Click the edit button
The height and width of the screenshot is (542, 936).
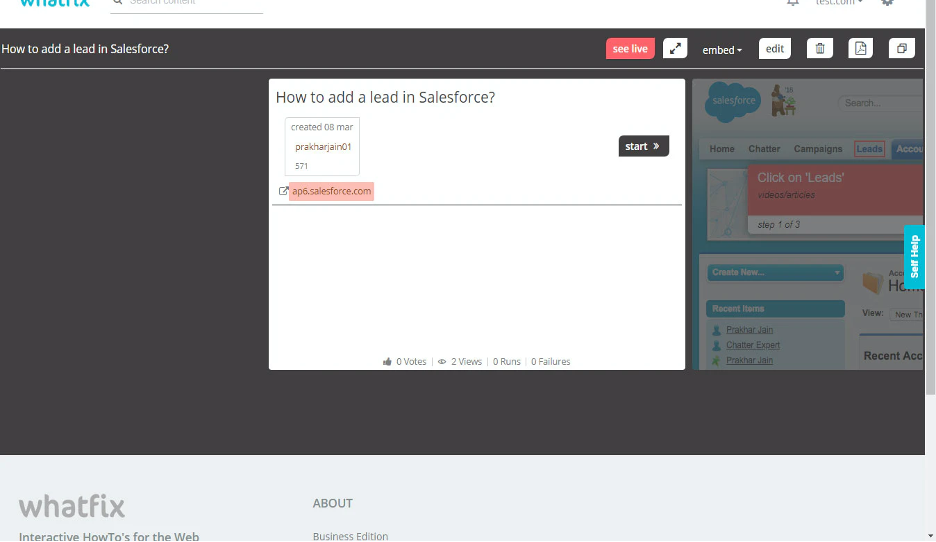775,49
